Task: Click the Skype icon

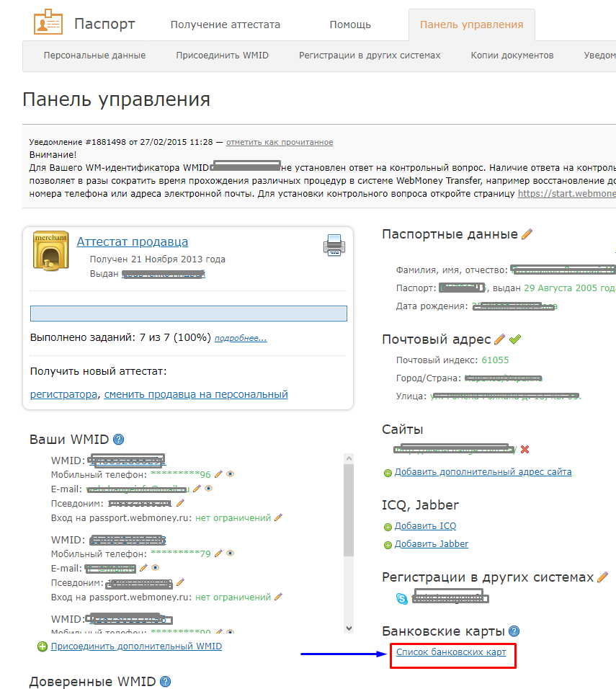Action: [401, 598]
